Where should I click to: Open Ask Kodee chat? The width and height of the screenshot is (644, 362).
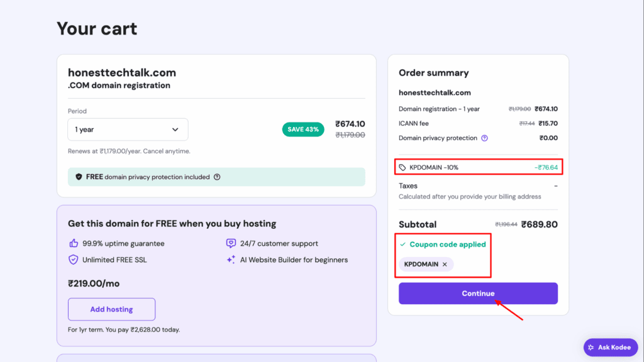coord(611,347)
